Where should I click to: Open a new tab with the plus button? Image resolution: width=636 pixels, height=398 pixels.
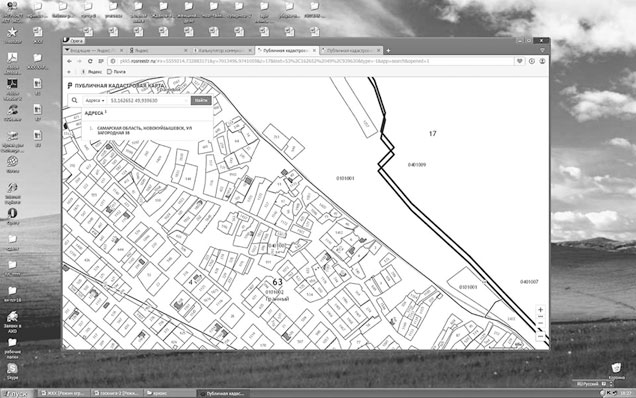point(388,51)
